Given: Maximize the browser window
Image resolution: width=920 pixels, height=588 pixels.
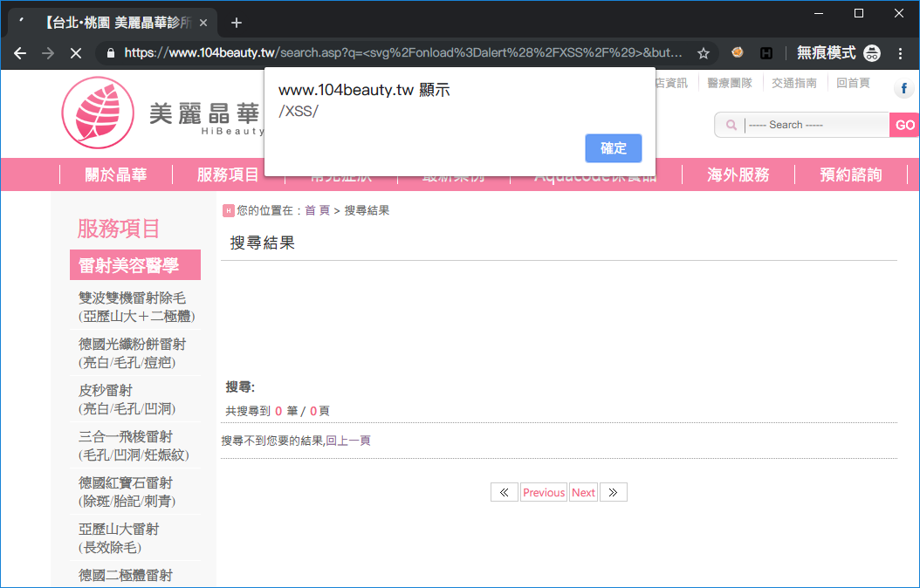Looking at the screenshot, I should pyautogui.click(x=858, y=13).
